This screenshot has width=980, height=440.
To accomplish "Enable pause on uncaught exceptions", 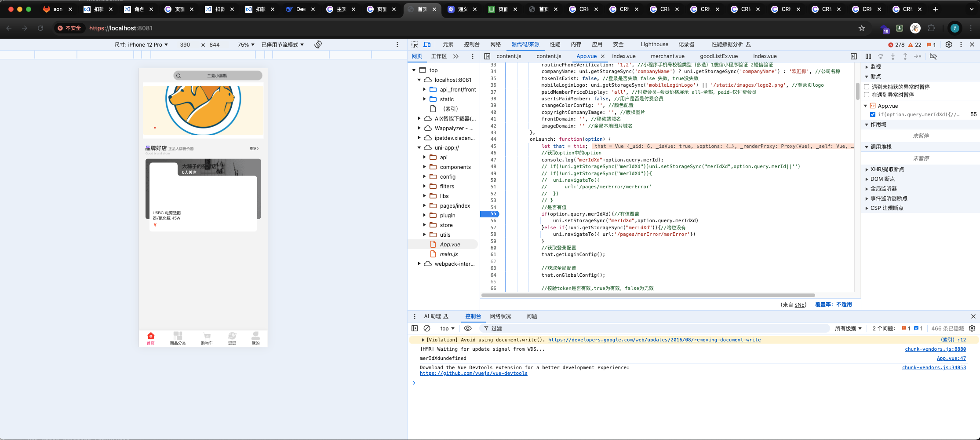I will click(867, 87).
